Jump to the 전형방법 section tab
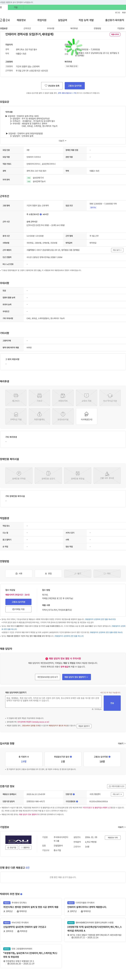The width and height of the screenshot is (126, 980). pos(97,29)
